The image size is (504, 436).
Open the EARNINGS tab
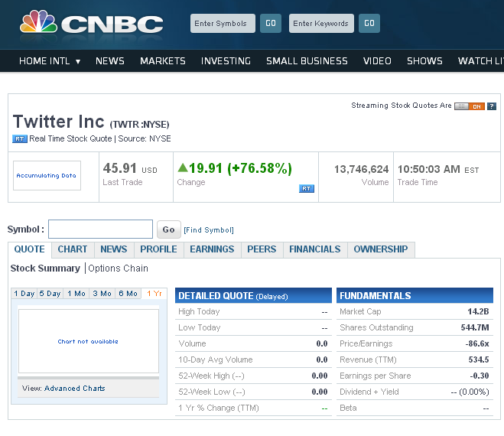pyautogui.click(x=212, y=249)
